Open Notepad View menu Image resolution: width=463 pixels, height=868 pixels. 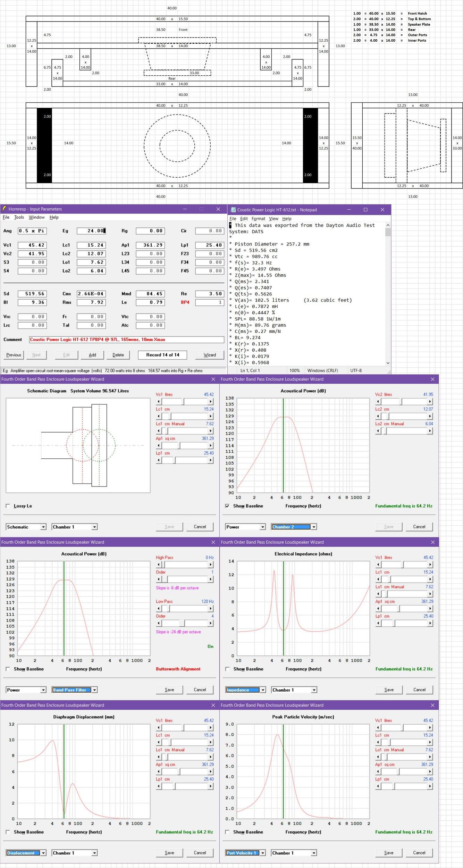[x=273, y=219]
